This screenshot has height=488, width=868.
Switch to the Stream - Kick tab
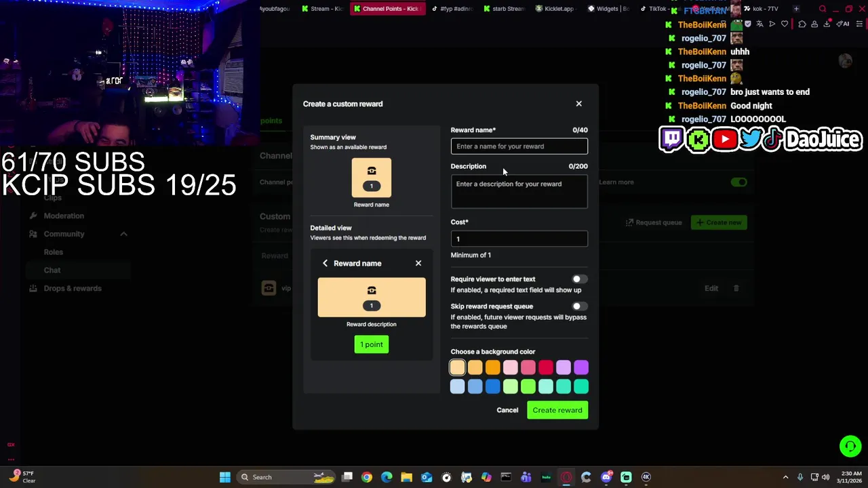(322, 9)
